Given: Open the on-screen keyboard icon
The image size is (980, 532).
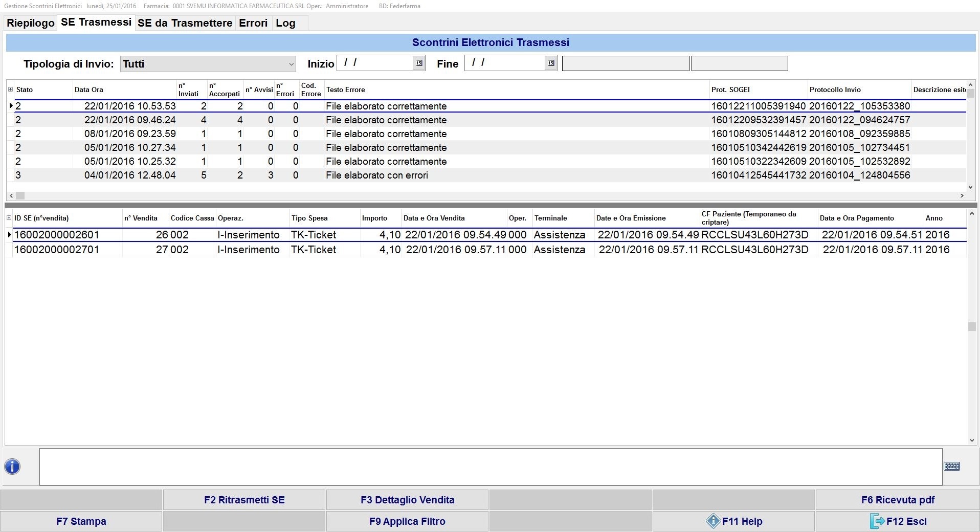Looking at the screenshot, I should [x=951, y=467].
